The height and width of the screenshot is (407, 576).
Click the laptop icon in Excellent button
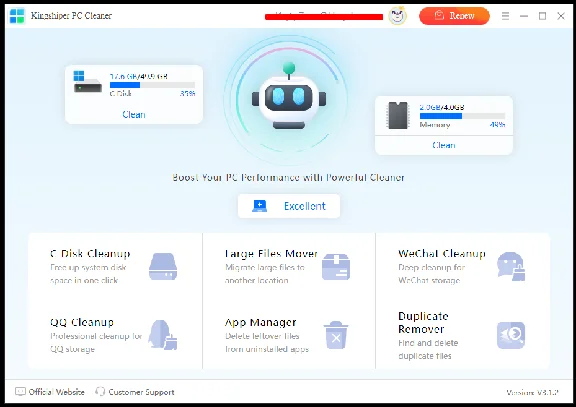tap(259, 206)
